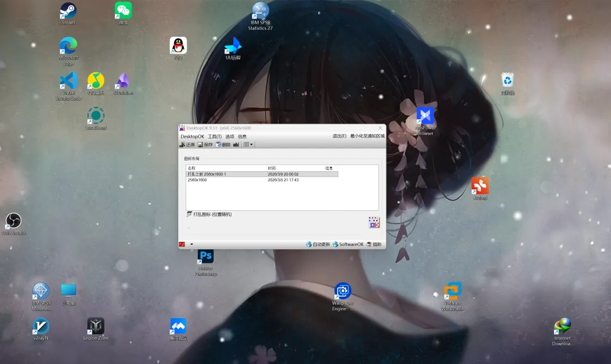Click the Microsoft Edge desktop icon
Image resolution: width=611 pixels, height=364 pixels.
(x=68, y=51)
